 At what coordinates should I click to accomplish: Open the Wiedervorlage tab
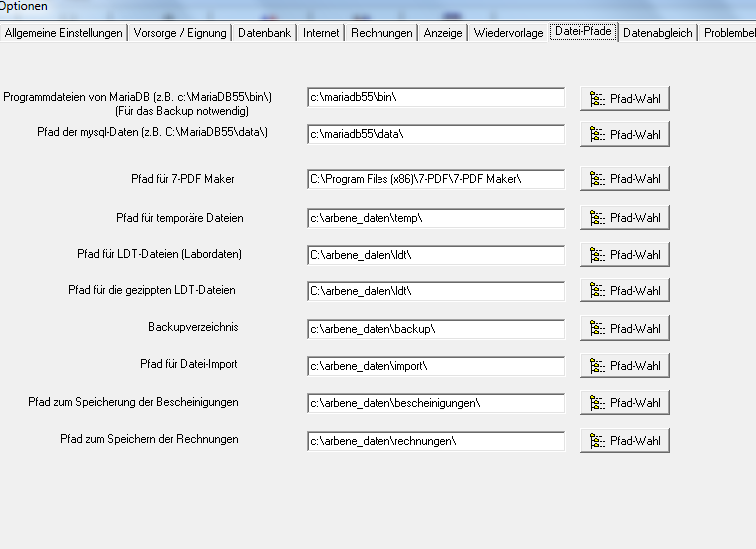tap(509, 33)
